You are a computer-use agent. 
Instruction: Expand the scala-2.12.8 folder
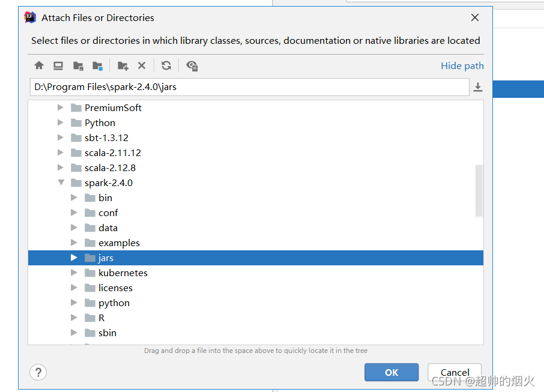[x=61, y=167]
